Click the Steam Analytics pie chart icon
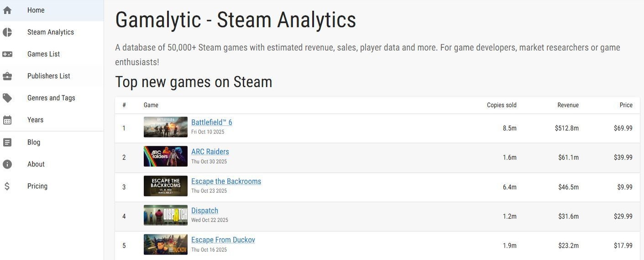Image resolution: width=644 pixels, height=260 pixels. [x=7, y=32]
